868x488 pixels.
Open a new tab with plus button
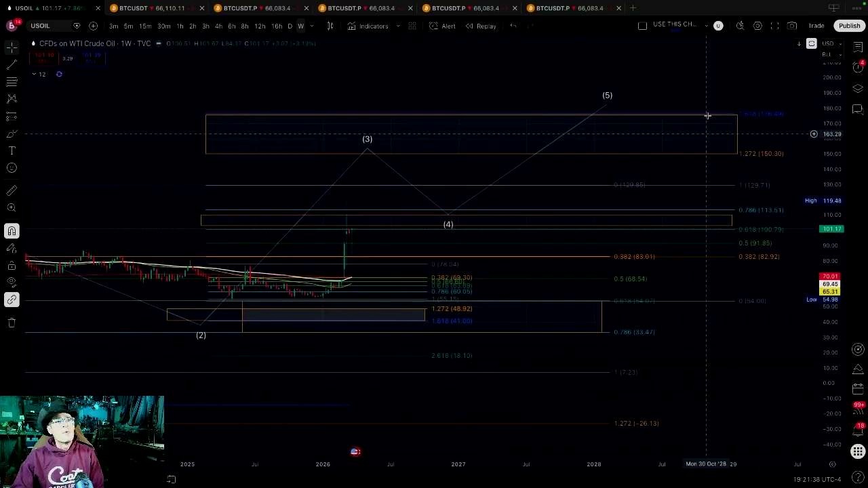tap(633, 8)
